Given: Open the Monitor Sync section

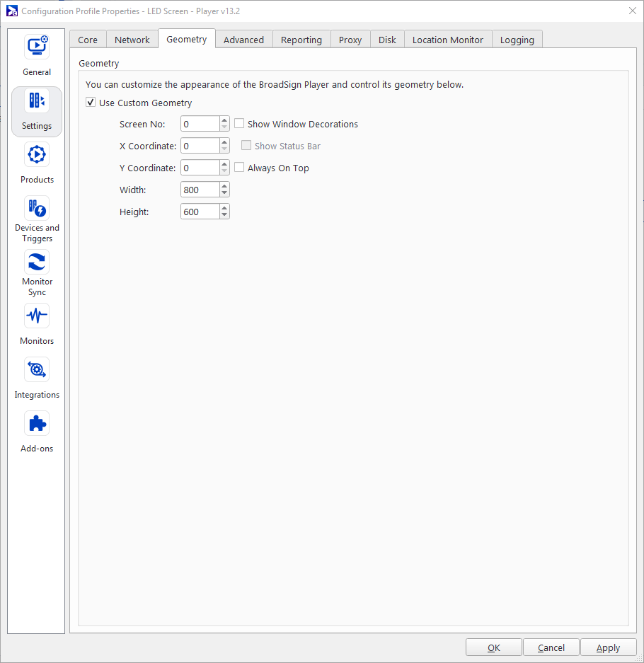Looking at the screenshot, I should [37, 263].
